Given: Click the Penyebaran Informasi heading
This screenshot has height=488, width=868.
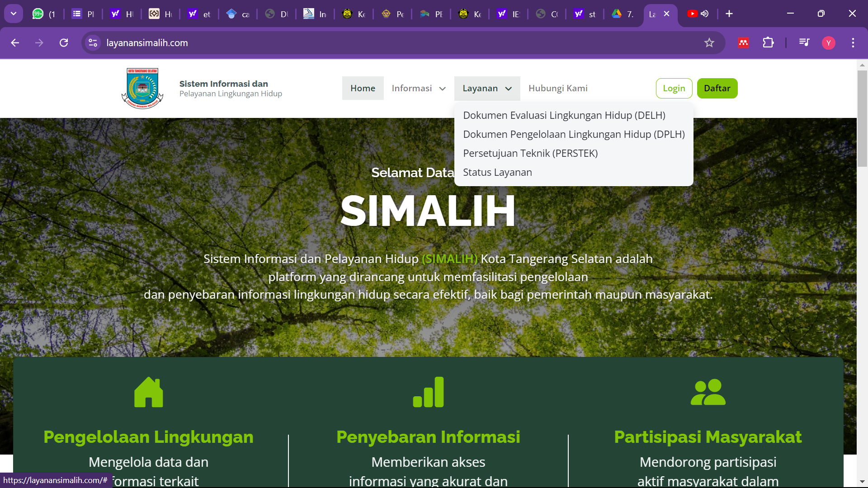Looking at the screenshot, I should coord(428,436).
